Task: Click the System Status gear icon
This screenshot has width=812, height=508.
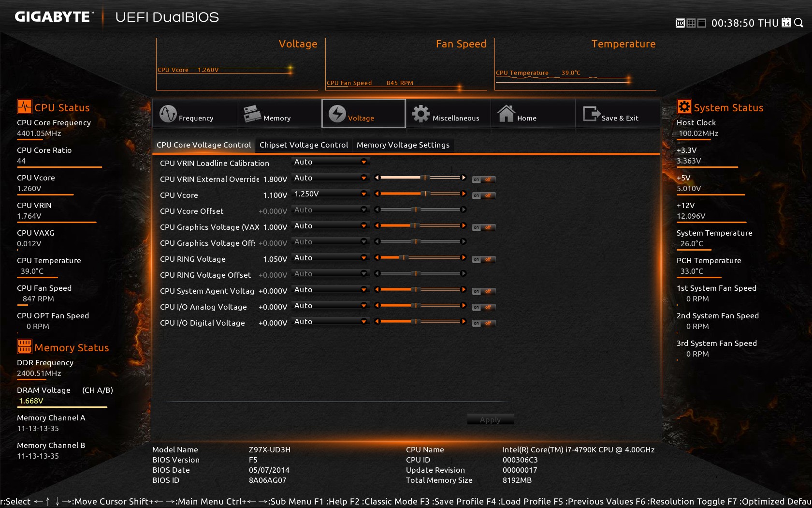Action: pyautogui.click(x=684, y=106)
